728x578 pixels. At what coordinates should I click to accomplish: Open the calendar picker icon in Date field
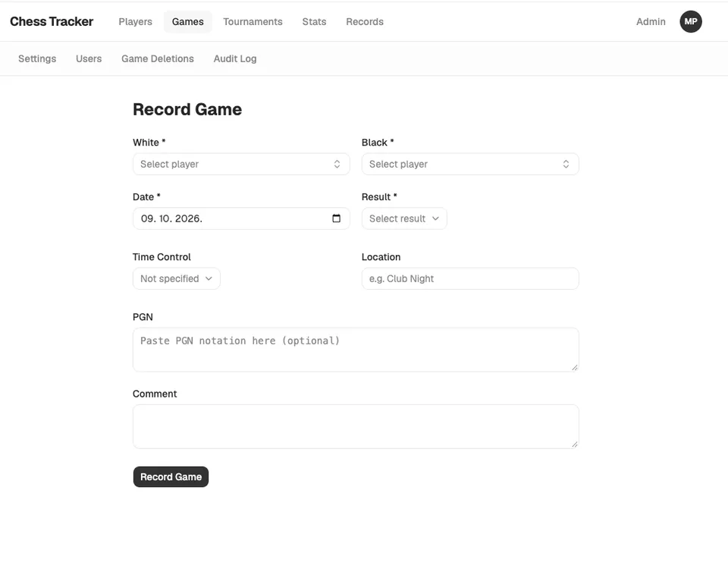tap(337, 218)
